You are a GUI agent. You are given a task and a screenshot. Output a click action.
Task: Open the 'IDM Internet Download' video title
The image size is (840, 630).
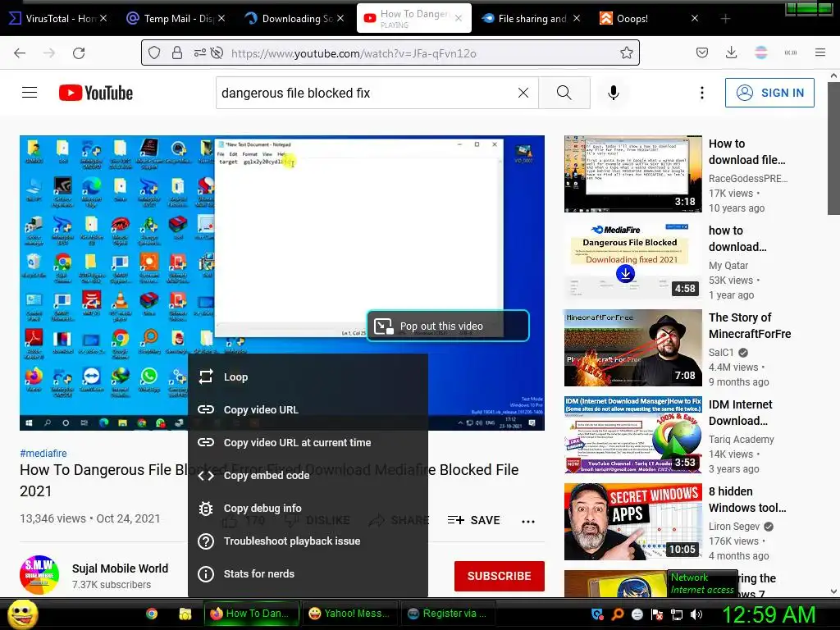point(741,413)
